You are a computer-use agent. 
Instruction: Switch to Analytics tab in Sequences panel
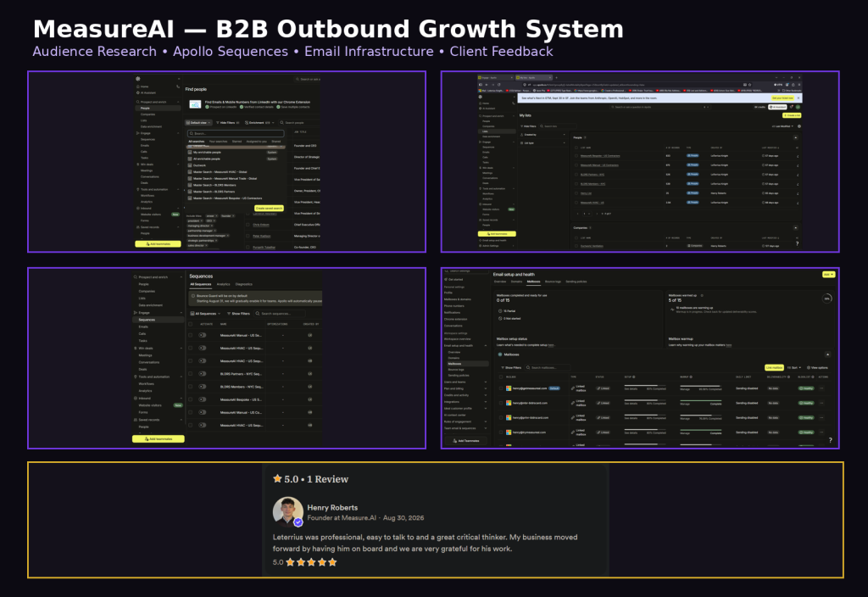point(223,284)
